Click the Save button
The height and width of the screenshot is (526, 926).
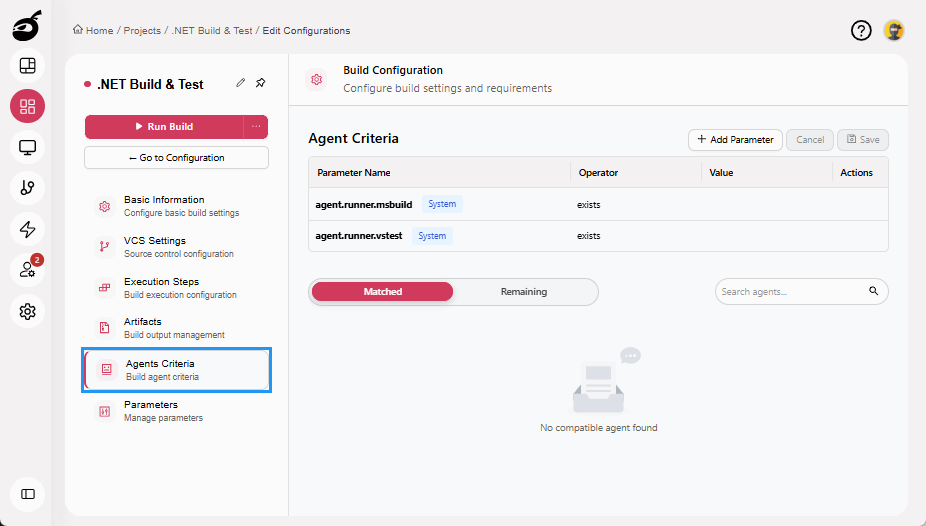[863, 140]
